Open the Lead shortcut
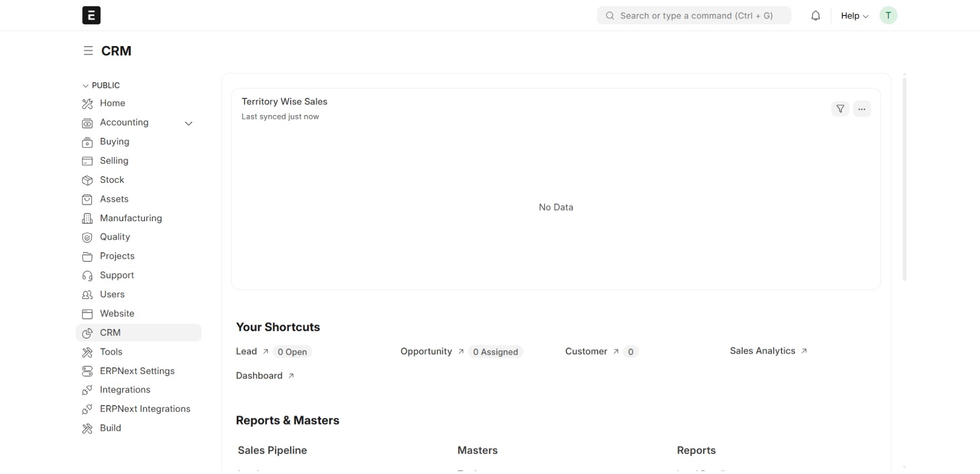Screen dimensions: 980x474 (246, 352)
